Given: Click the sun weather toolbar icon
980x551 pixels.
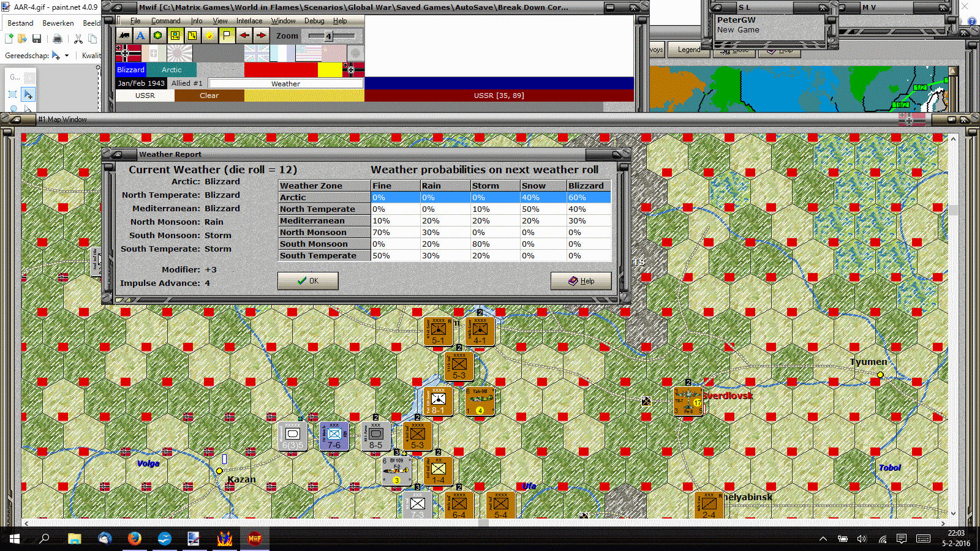Looking at the screenshot, I should pos(209,36).
